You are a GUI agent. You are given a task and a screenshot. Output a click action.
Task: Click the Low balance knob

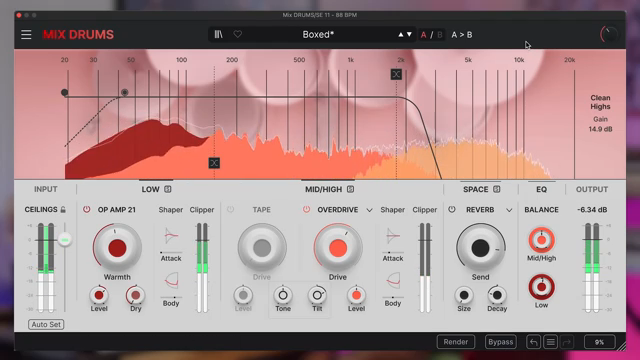pyautogui.click(x=541, y=287)
